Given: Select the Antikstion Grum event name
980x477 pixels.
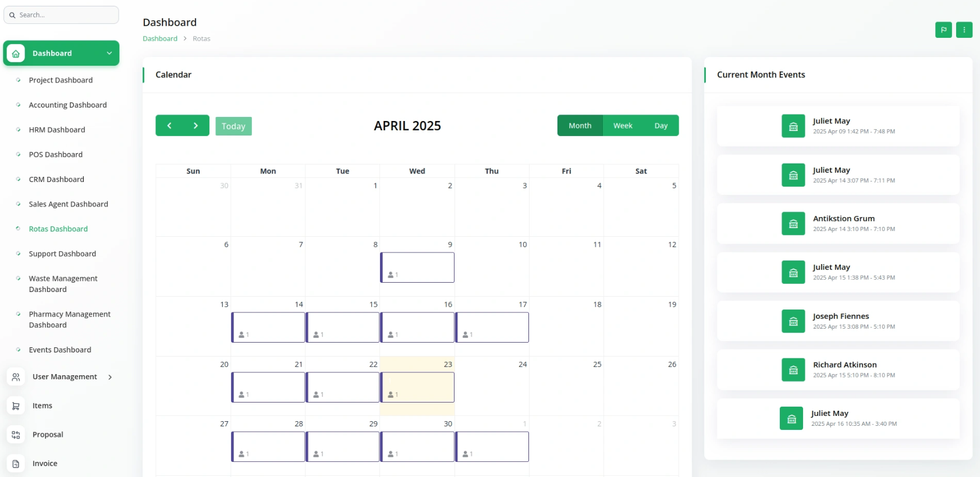Looking at the screenshot, I should (x=844, y=219).
